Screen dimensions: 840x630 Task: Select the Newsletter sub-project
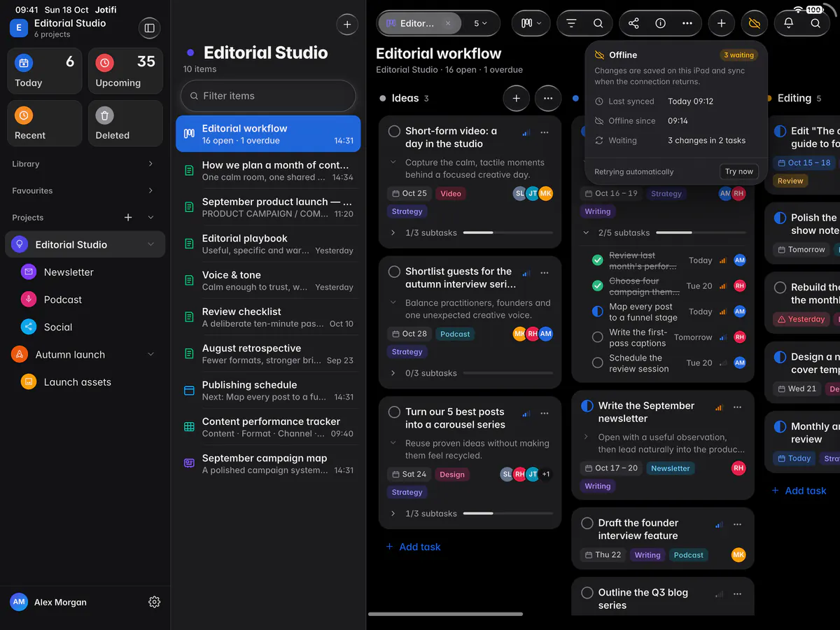click(x=85, y=272)
